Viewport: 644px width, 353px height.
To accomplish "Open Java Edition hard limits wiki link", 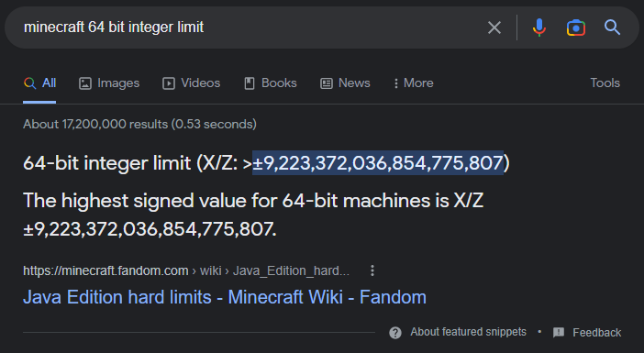I will point(225,297).
